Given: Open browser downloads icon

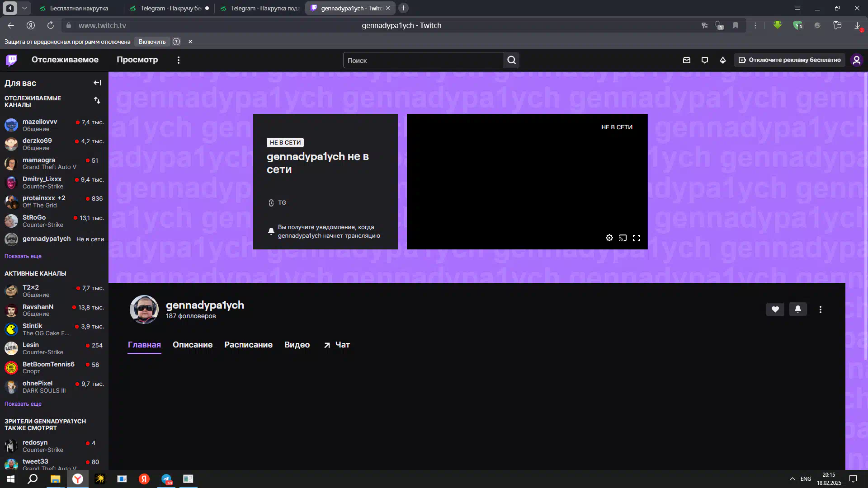Looking at the screenshot, I should (x=857, y=26).
